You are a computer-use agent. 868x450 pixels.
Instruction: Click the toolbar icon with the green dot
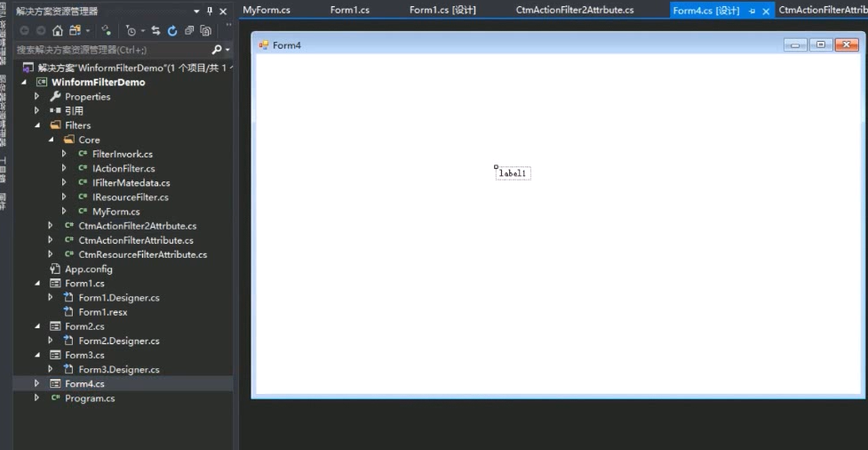pyautogui.click(x=106, y=31)
